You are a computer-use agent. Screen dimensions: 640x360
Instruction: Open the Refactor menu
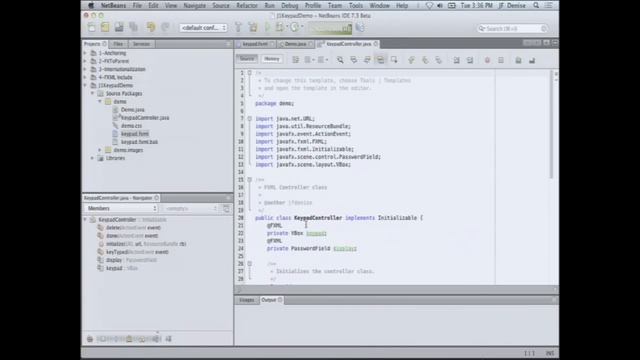click(x=247, y=6)
